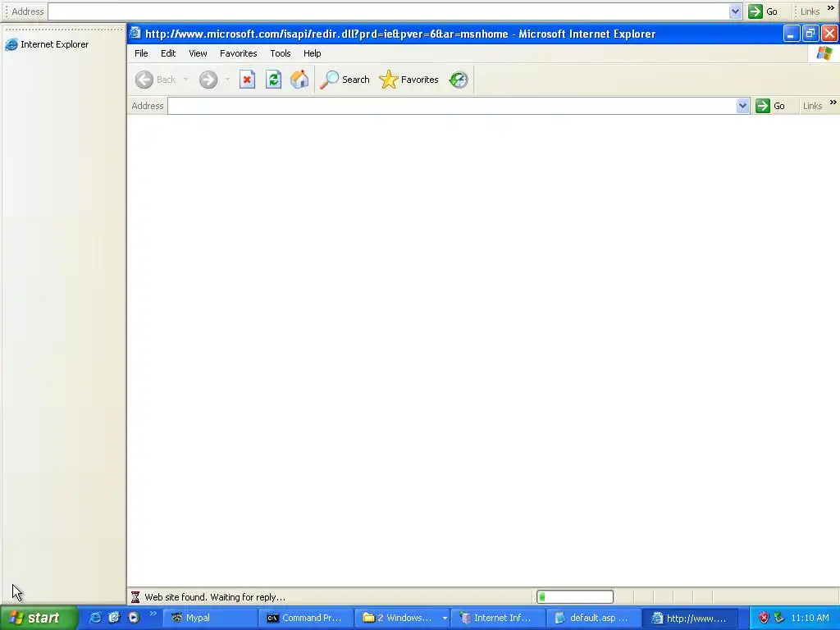Open the Help menu
Viewport: 840px width, 630px height.
(x=312, y=53)
